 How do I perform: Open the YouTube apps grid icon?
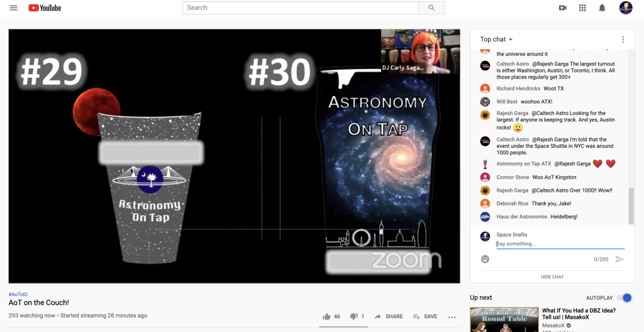[x=582, y=8]
